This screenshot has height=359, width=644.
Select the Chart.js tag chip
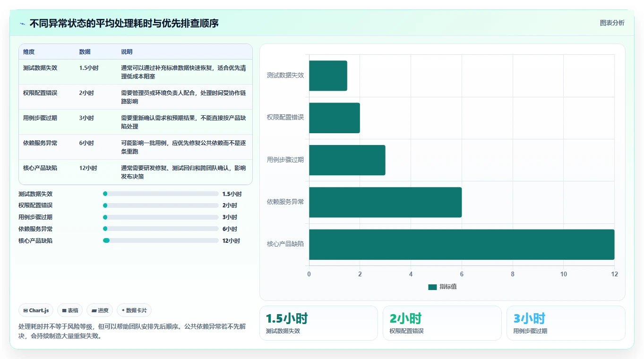coord(36,310)
